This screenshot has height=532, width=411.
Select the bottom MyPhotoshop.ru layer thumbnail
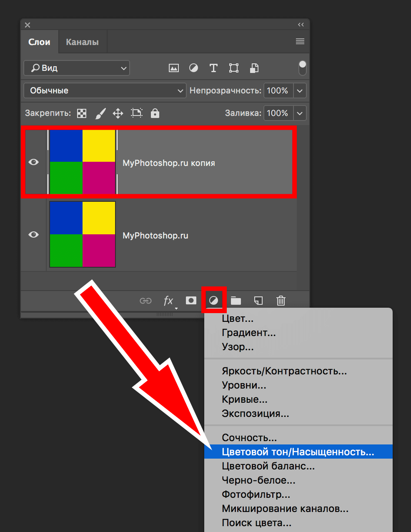83,234
